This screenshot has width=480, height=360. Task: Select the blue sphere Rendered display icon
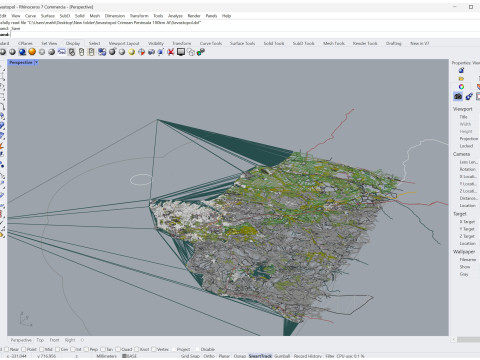(22, 52)
